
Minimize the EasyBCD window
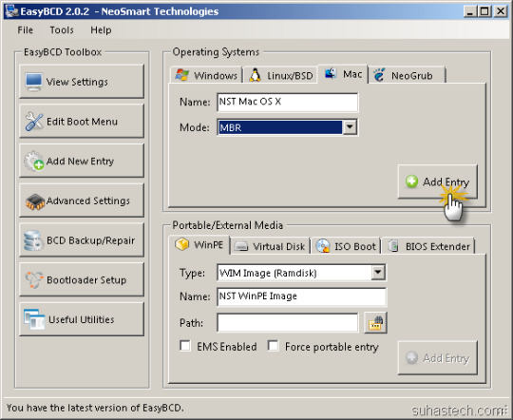point(470,11)
